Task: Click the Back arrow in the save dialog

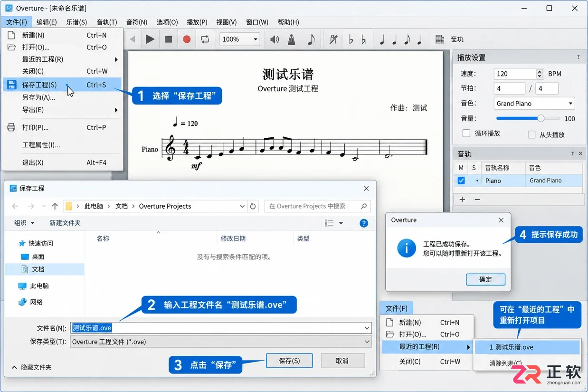Action: pyautogui.click(x=15, y=206)
